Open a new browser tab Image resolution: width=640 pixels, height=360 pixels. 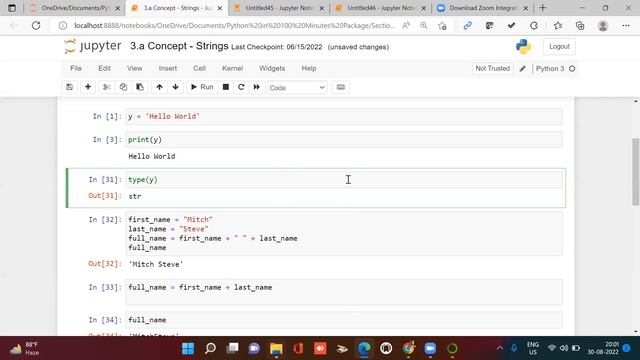coord(542,8)
